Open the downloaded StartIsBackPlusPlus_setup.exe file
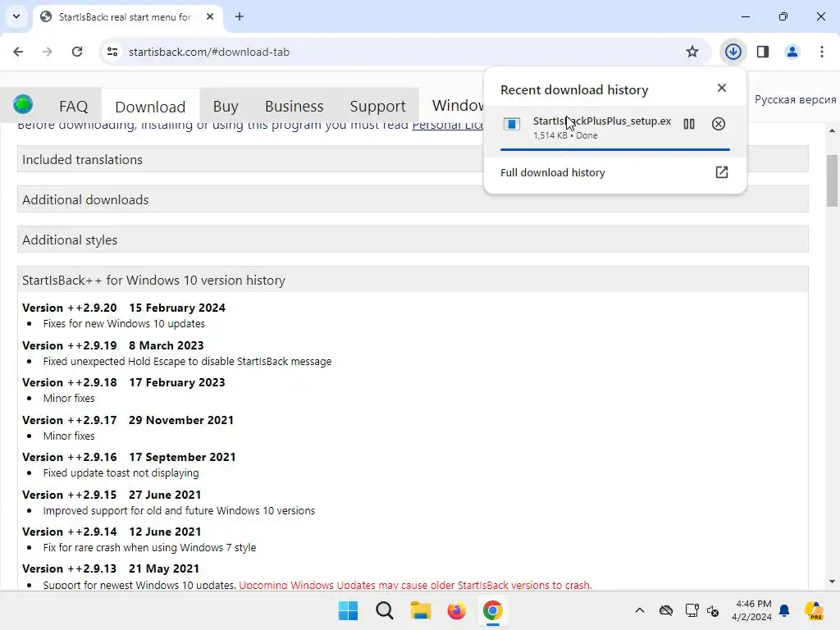This screenshot has height=630, width=840. 601,121
